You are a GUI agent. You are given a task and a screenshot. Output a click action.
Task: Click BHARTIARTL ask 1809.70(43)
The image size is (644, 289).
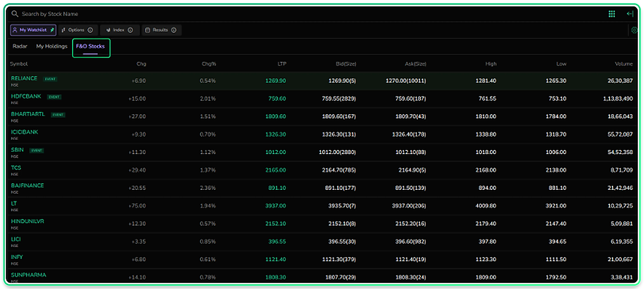coord(411,117)
